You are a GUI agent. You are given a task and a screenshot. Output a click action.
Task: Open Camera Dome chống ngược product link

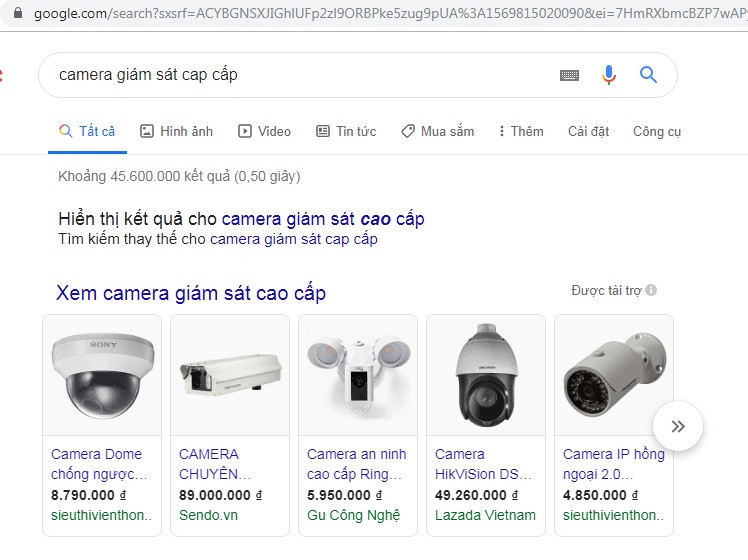(99, 464)
